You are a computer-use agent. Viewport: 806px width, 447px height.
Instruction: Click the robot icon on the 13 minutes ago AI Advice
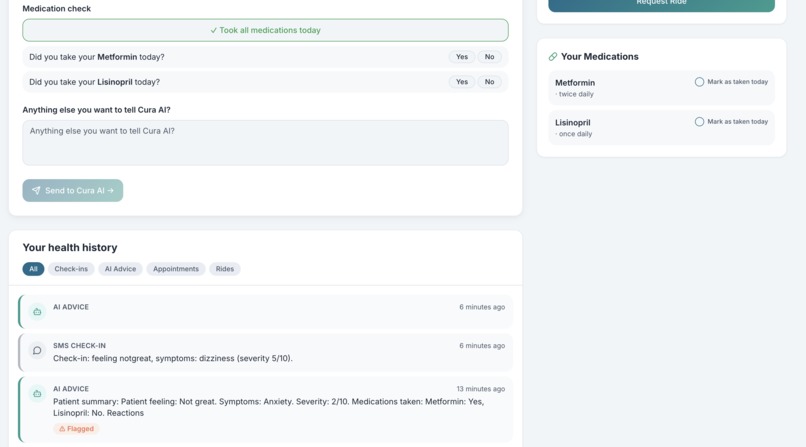(37, 394)
